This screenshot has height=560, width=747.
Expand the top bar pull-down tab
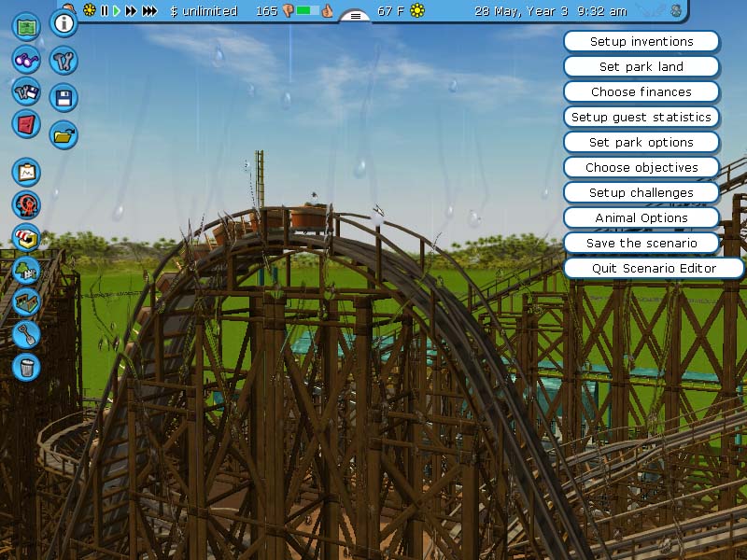click(x=356, y=16)
